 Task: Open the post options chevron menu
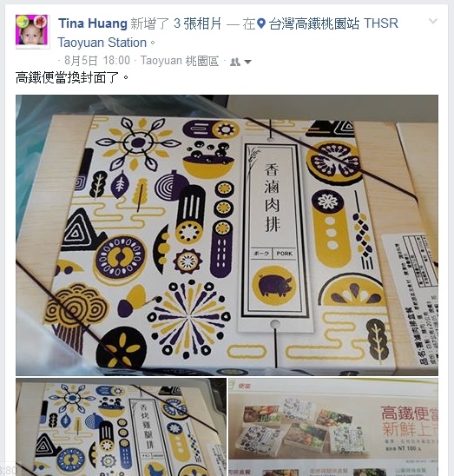pos(433,21)
